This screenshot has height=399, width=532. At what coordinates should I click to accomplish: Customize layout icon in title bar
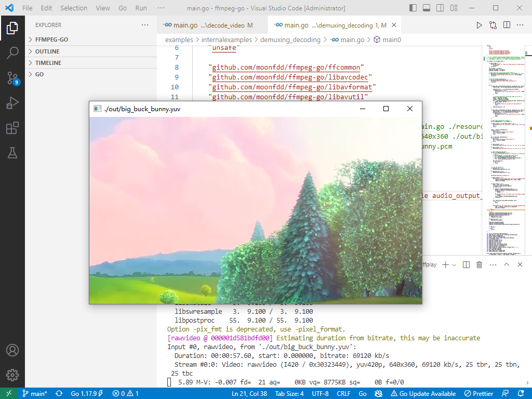click(x=454, y=8)
